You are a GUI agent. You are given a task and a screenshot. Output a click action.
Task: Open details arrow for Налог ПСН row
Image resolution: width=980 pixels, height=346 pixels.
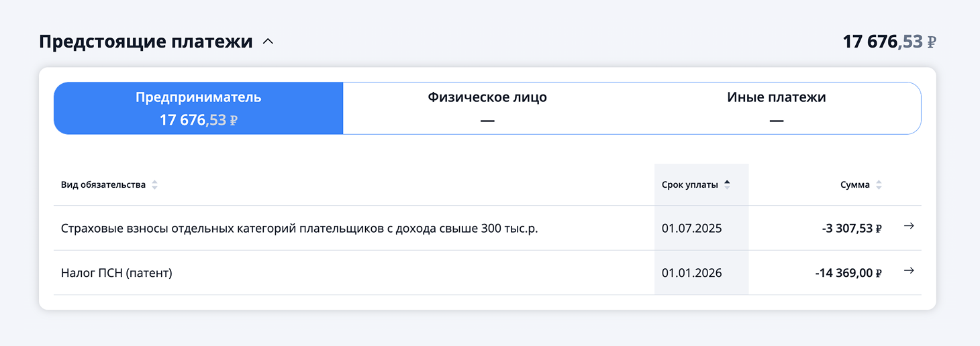pos(909,271)
